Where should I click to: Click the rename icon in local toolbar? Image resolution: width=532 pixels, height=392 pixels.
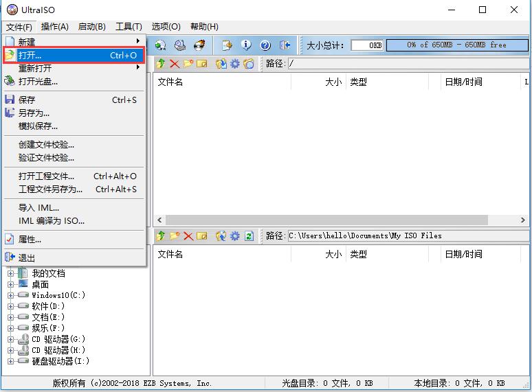[202, 235]
